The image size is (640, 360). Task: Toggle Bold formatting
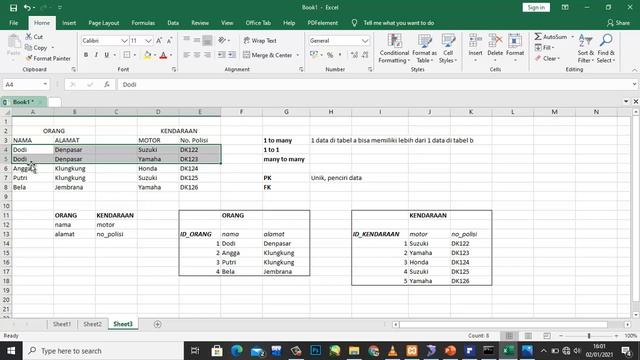[x=86, y=55]
